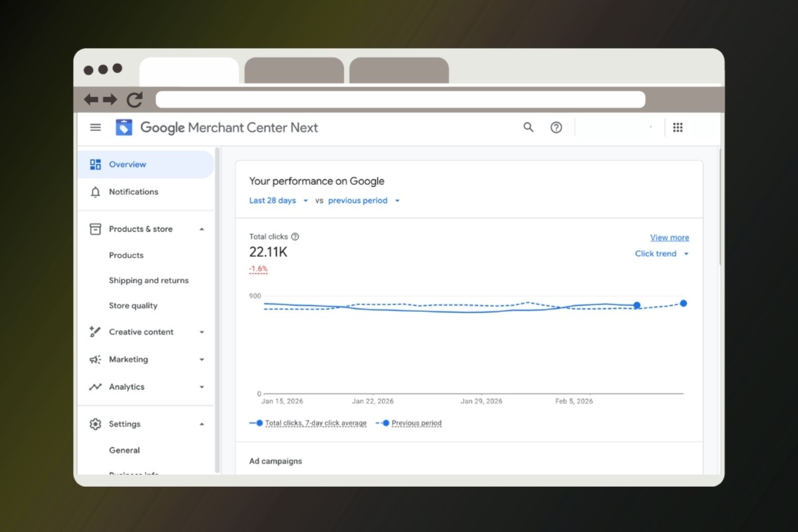Open the Products page
798x532 pixels.
click(x=126, y=255)
